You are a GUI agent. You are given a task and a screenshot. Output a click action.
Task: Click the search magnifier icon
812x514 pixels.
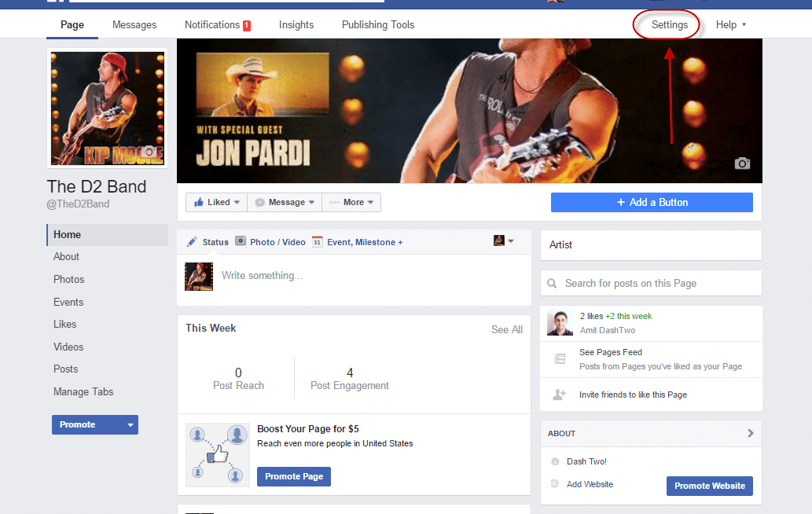(552, 284)
